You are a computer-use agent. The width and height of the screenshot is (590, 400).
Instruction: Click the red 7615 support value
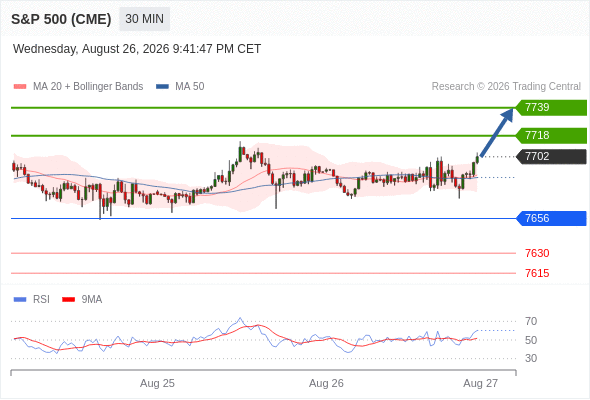pos(537,273)
